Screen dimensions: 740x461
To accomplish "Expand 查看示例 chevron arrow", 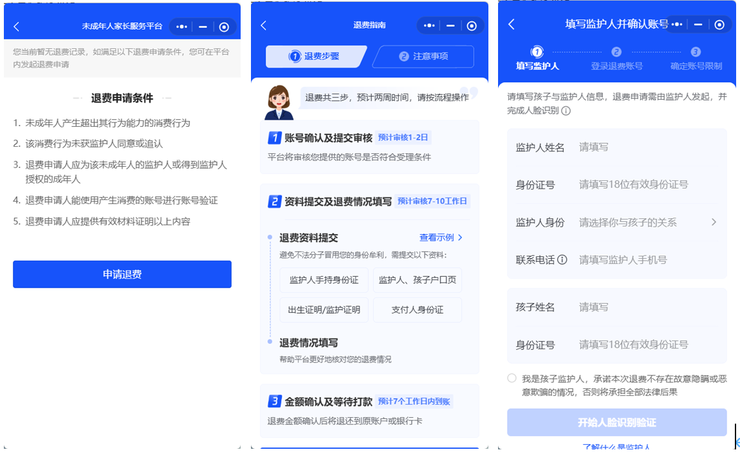I will [x=460, y=237].
